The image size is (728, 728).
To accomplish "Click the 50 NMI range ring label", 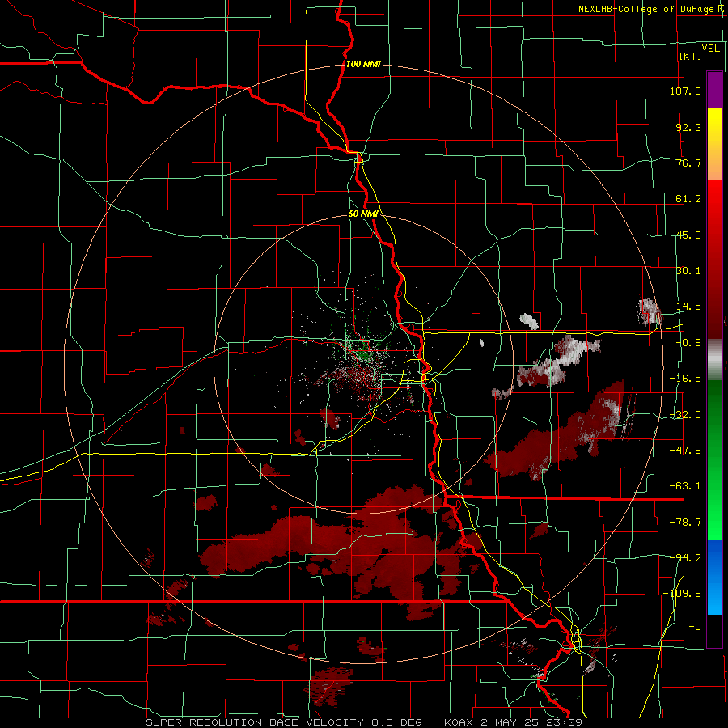I will tap(363, 214).
